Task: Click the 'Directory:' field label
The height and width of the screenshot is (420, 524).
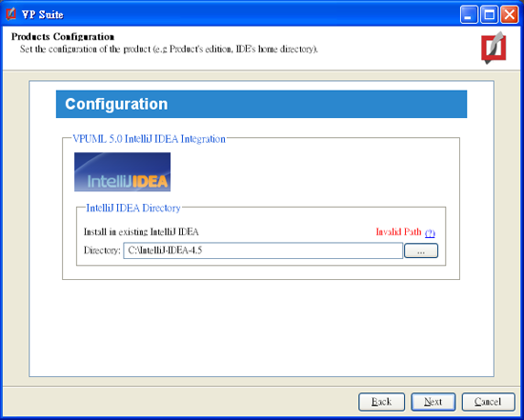Action: (102, 250)
